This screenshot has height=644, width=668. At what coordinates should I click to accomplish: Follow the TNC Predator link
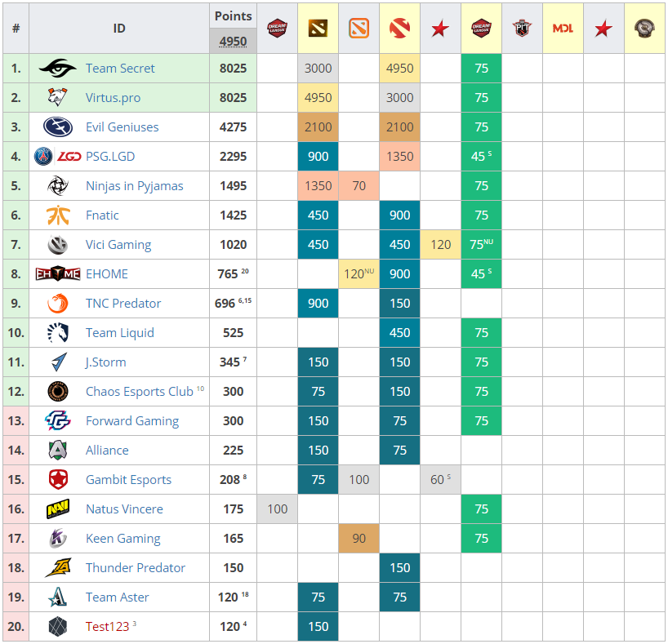pos(123,304)
